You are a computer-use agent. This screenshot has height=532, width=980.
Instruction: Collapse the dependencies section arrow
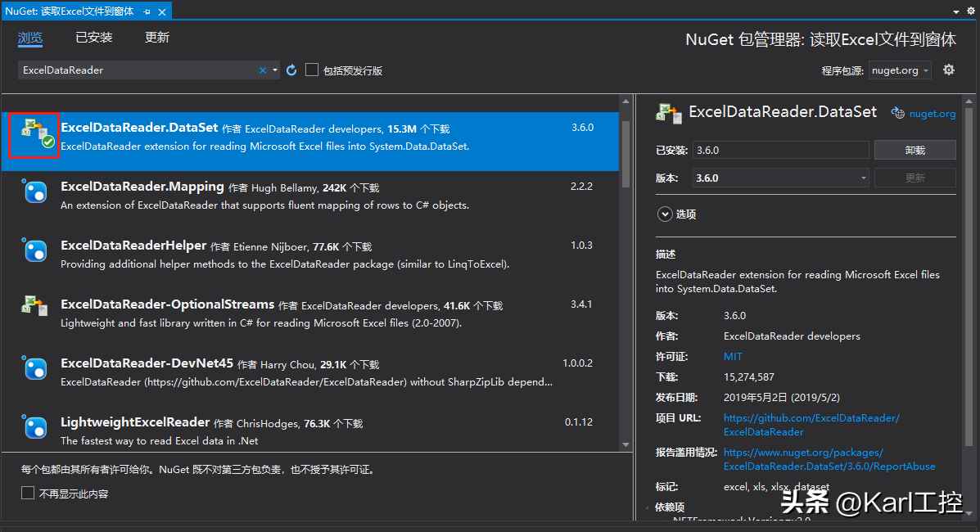pyautogui.click(x=647, y=507)
